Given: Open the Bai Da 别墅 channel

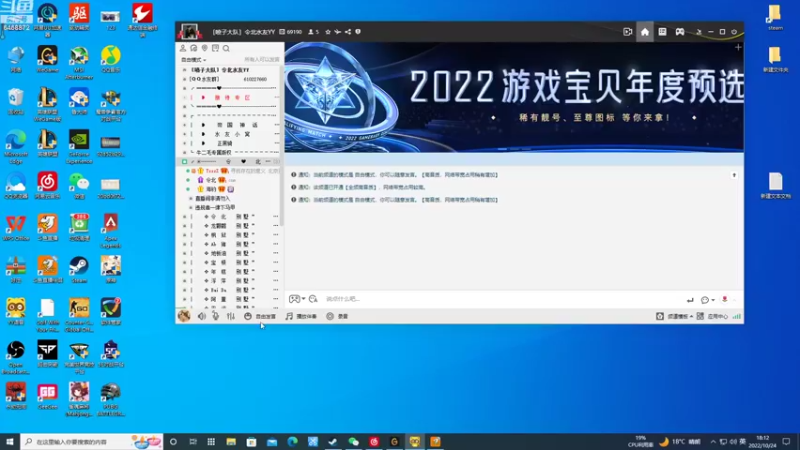Looking at the screenshot, I should click(230, 290).
